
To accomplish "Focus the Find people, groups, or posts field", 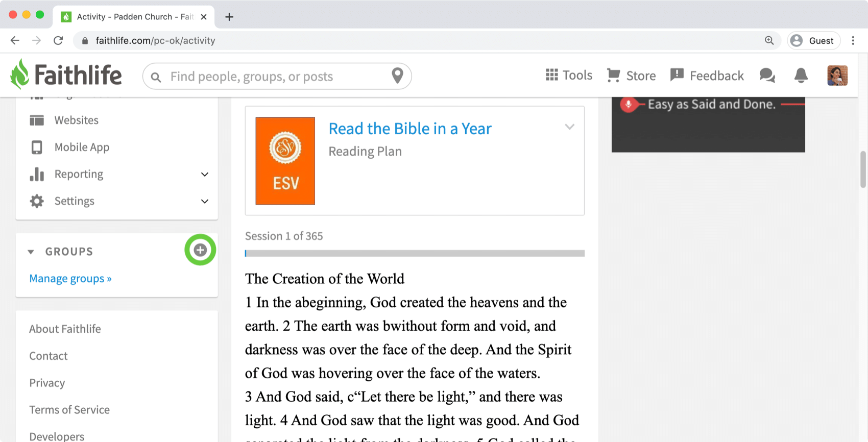I will 277,76.
